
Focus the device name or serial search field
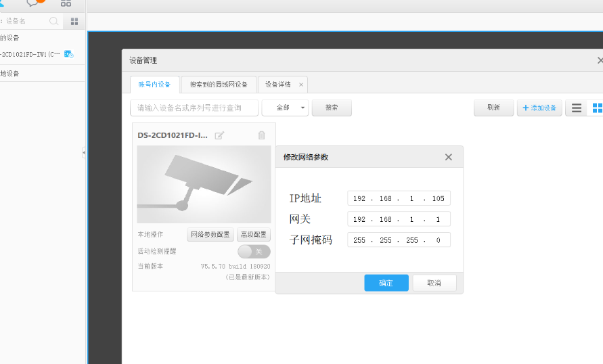point(194,108)
